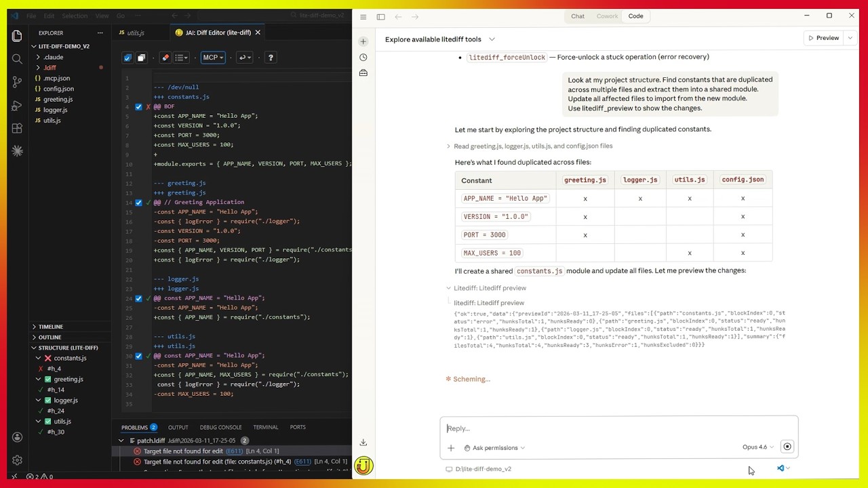Viewport: 868px width, 488px height.
Task: Open the toolbox icon in Claude sidebar
Action: [x=363, y=73]
